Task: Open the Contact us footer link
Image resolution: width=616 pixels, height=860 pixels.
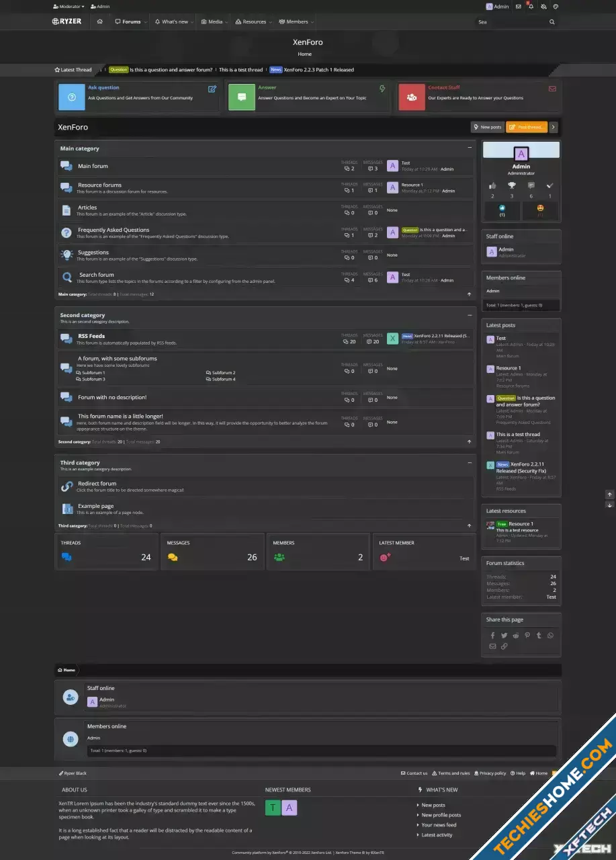Action: coord(414,773)
